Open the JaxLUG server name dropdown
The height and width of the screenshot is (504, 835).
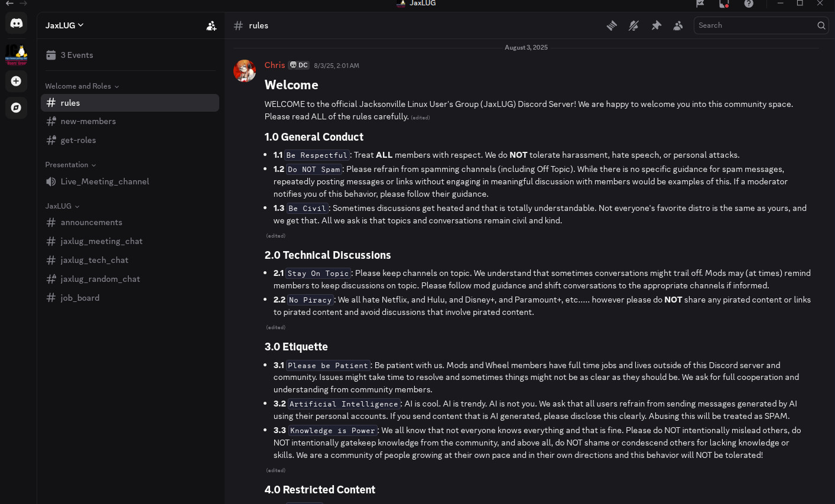[64, 25]
